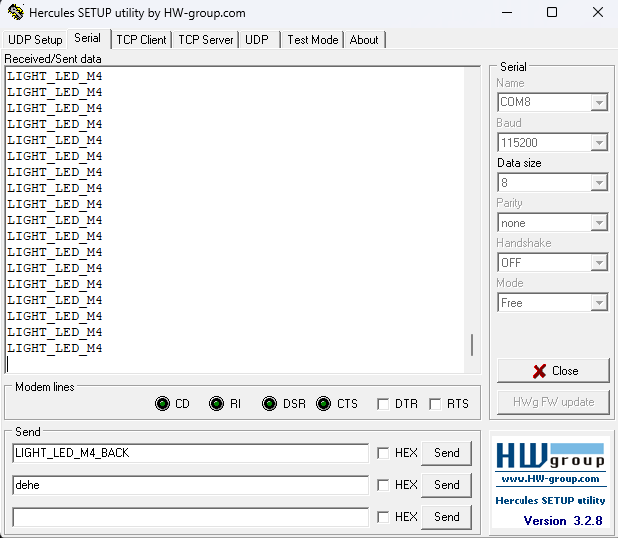Focus the empty third send input field
This screenshot has height=538, width=618.
coord(191,517)
